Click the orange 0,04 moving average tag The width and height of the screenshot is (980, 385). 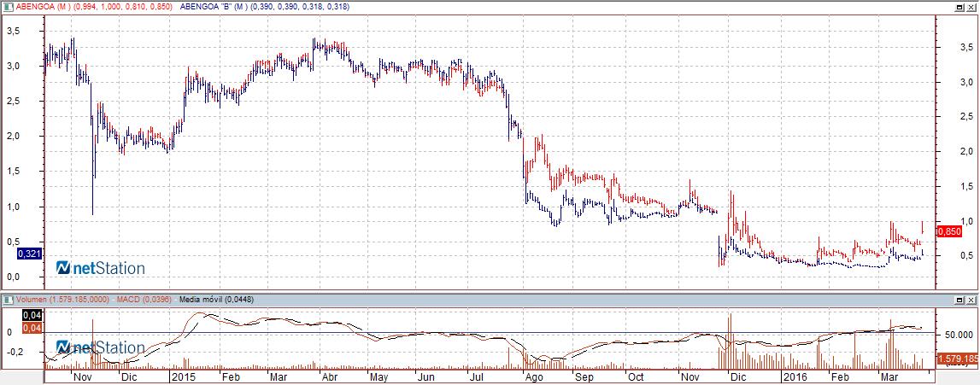pos(32,328)
